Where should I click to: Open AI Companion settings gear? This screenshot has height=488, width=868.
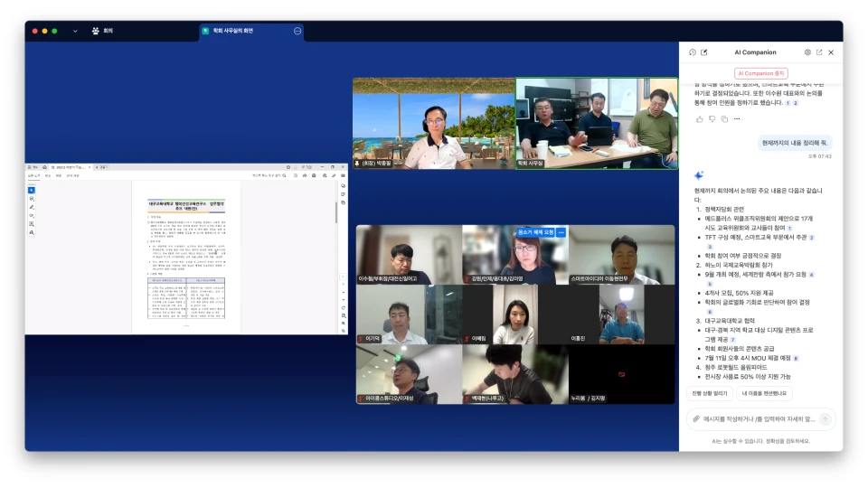click(x=807, y=52)
